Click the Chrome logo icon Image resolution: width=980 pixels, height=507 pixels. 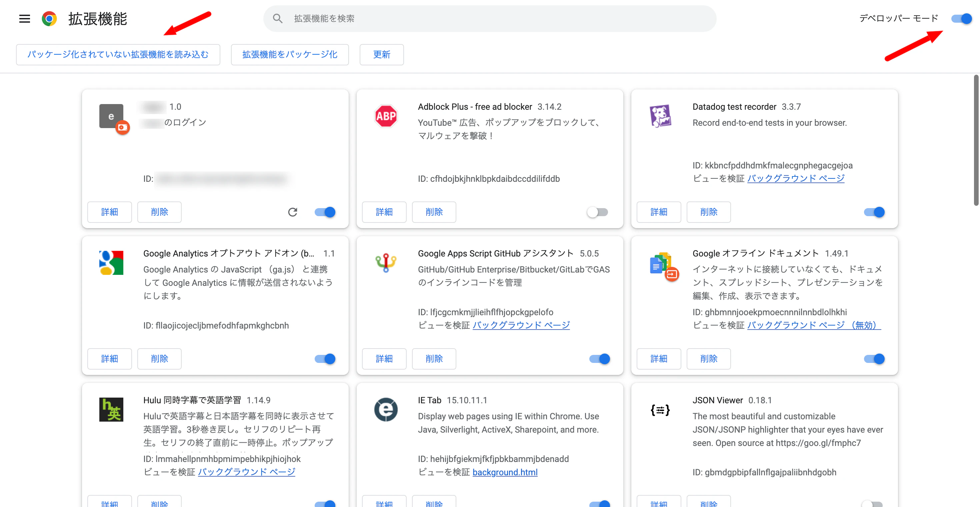pyautogui.click(x=49, y=19)
